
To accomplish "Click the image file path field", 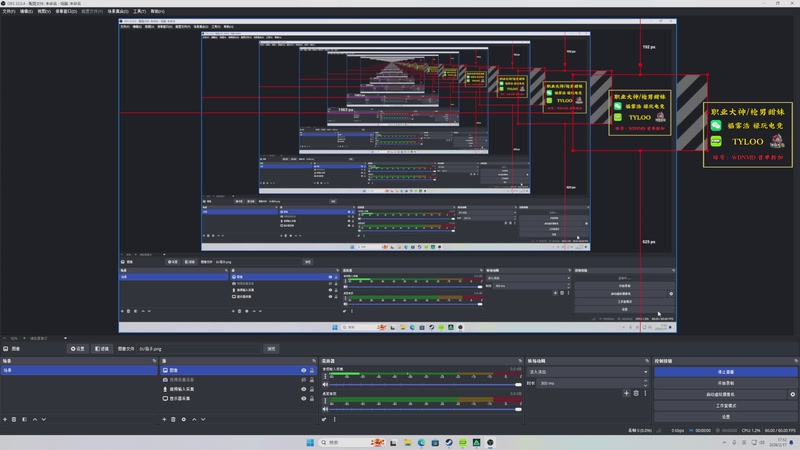I will (199, 349).
